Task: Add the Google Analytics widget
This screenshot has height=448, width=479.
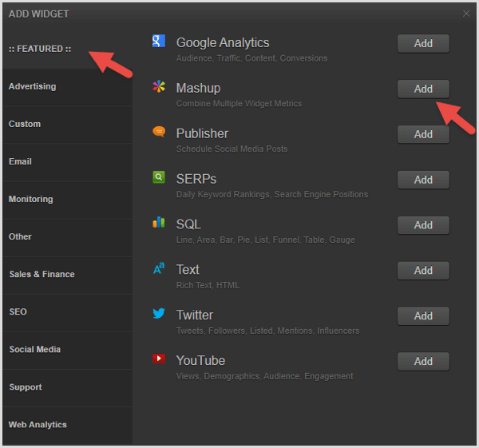Action: [423, 43]
